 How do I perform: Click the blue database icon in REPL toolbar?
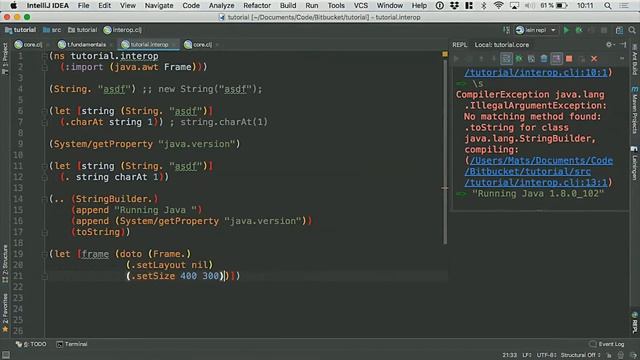[x=544, y=59]
